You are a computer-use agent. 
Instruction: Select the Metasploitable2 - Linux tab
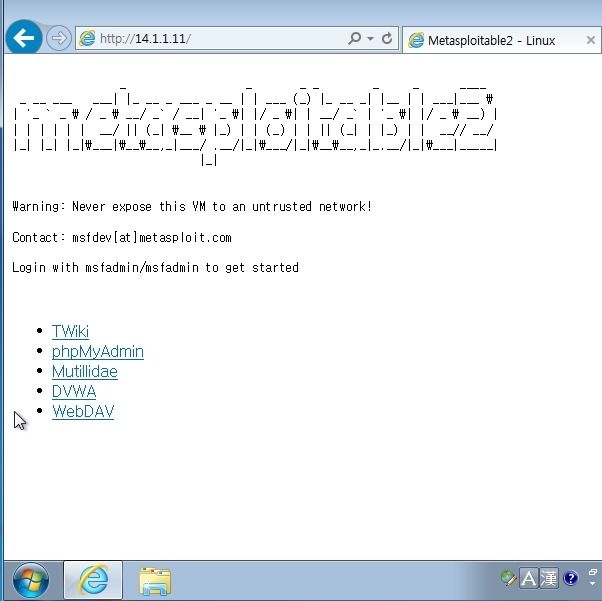pyautogui.click(x=502, y=40)
